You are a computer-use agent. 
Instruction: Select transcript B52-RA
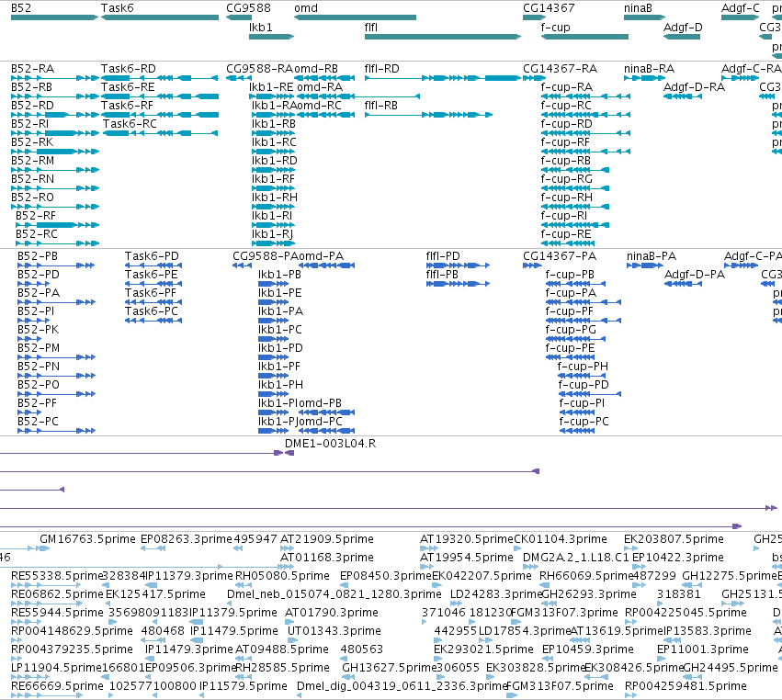coord(32,68)
